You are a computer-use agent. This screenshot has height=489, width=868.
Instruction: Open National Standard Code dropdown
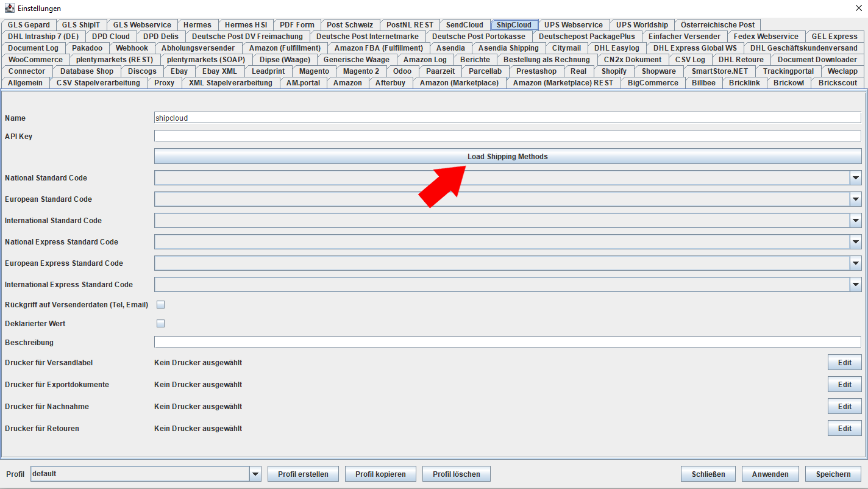855,178
